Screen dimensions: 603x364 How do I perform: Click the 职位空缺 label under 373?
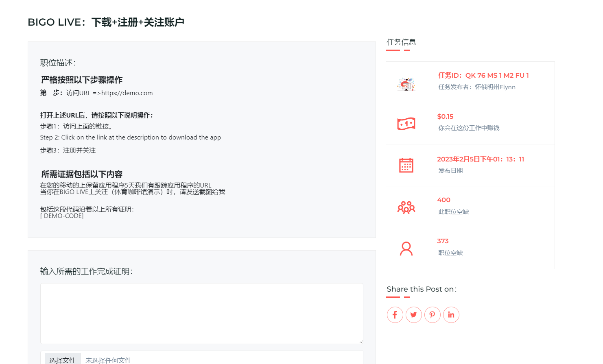450,253
